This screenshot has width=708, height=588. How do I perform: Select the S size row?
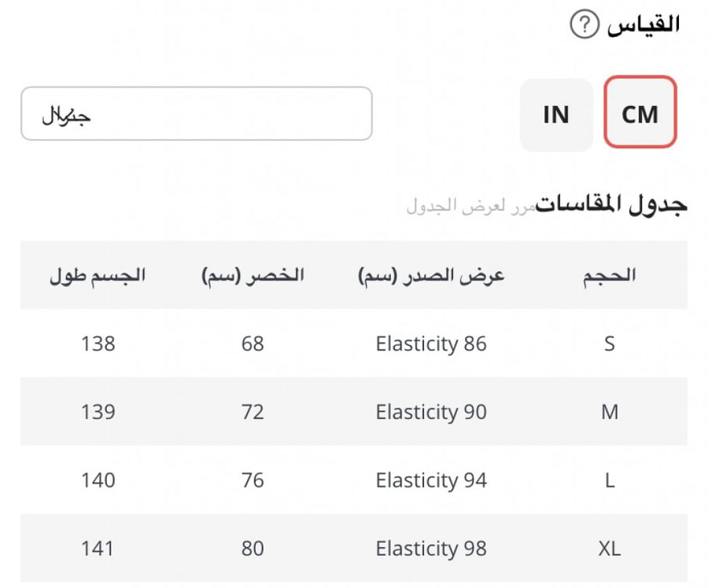click(354, 344)
